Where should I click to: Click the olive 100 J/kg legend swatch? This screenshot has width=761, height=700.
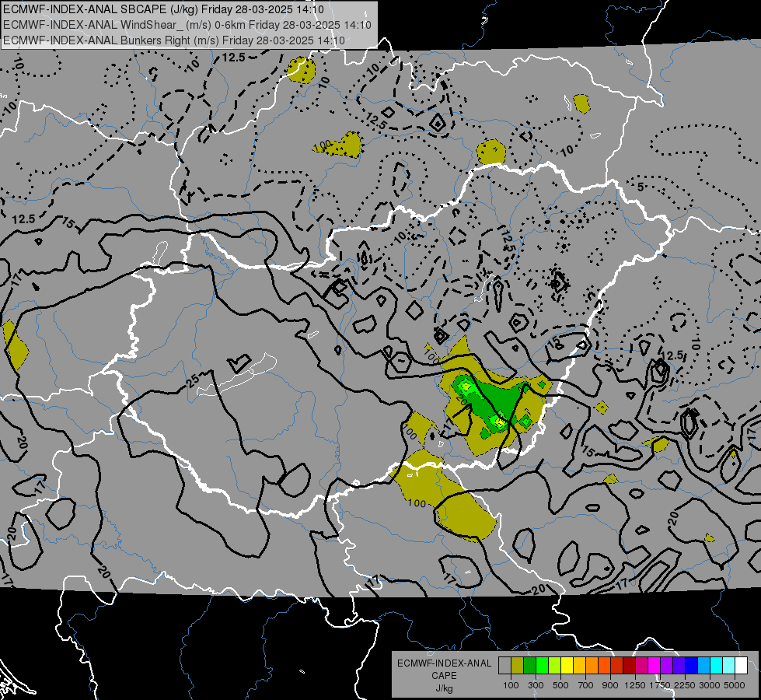(x=518, y=665)
